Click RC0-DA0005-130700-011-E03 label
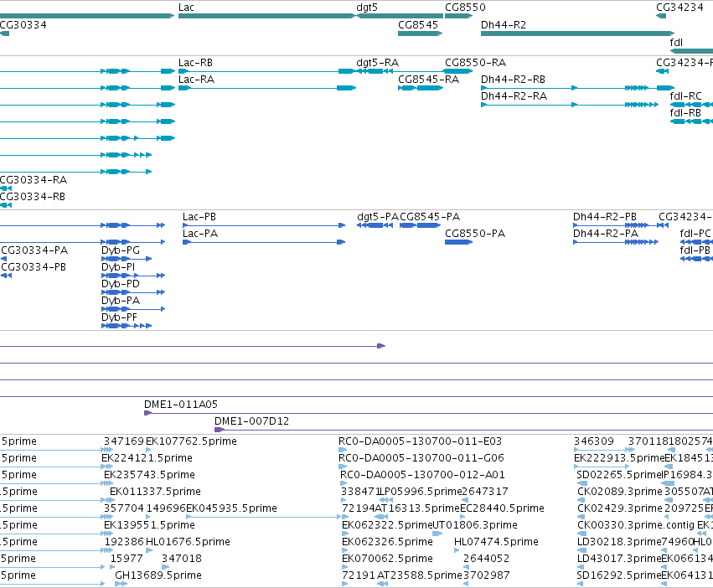Screen dimensions: 713x588 click(420, 441)
